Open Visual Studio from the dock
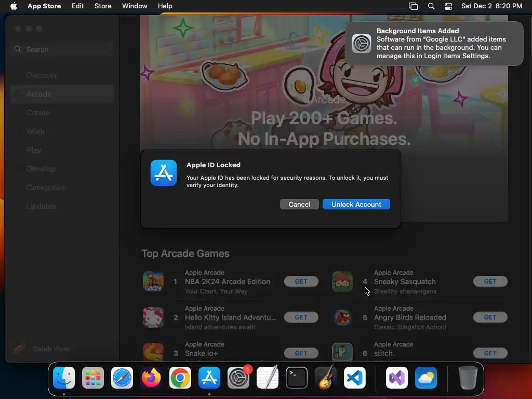 click(x=396, y=378)
